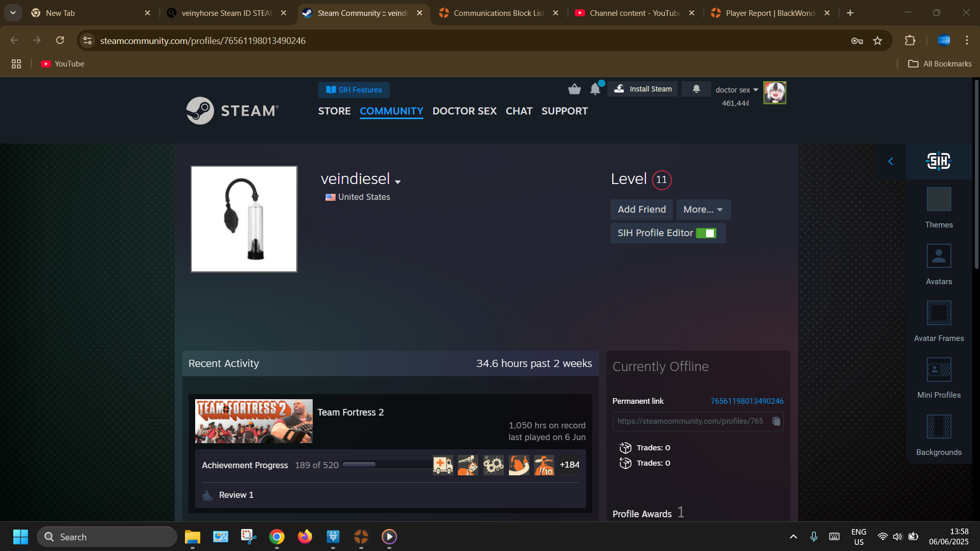
Task: Open Avatar Frames in the SIH sidebar
Action: point(939,322)
